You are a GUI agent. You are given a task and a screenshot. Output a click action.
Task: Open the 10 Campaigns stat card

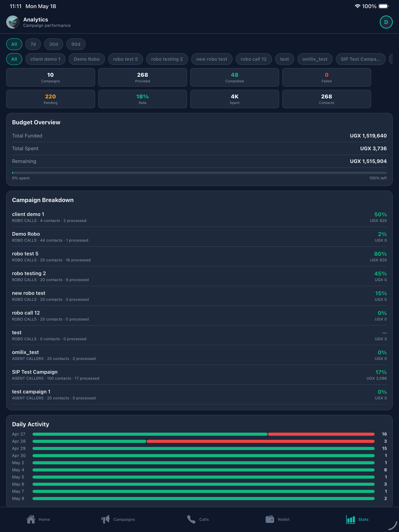click(50, 78)
